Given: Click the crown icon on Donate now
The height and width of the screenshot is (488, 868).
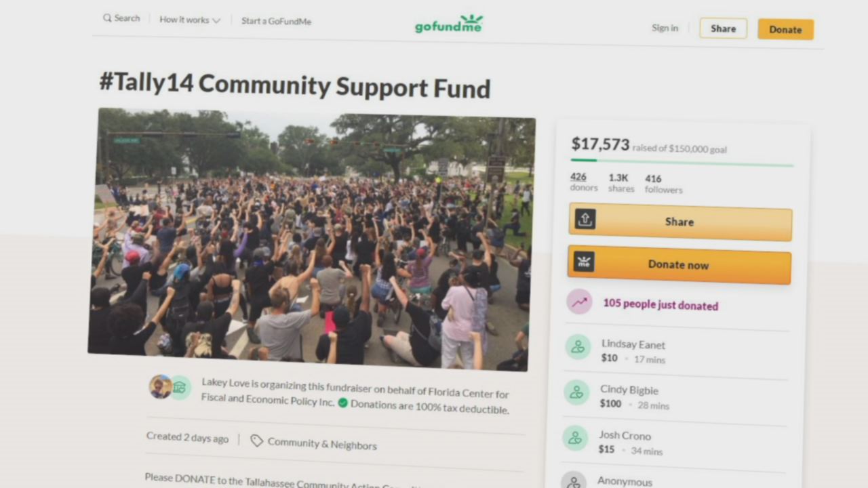Looking at the screenshot, I should pos(584,262).
